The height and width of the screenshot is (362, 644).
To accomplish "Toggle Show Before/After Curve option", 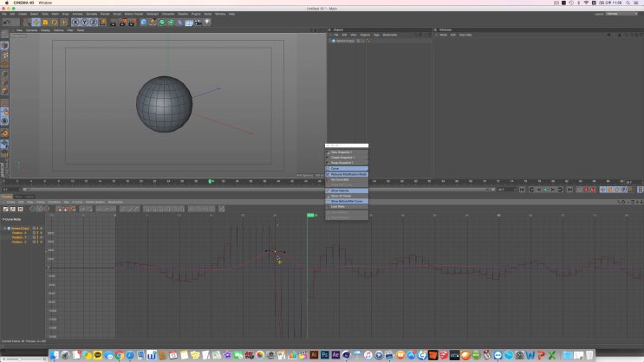I will (x=347, y=202).
